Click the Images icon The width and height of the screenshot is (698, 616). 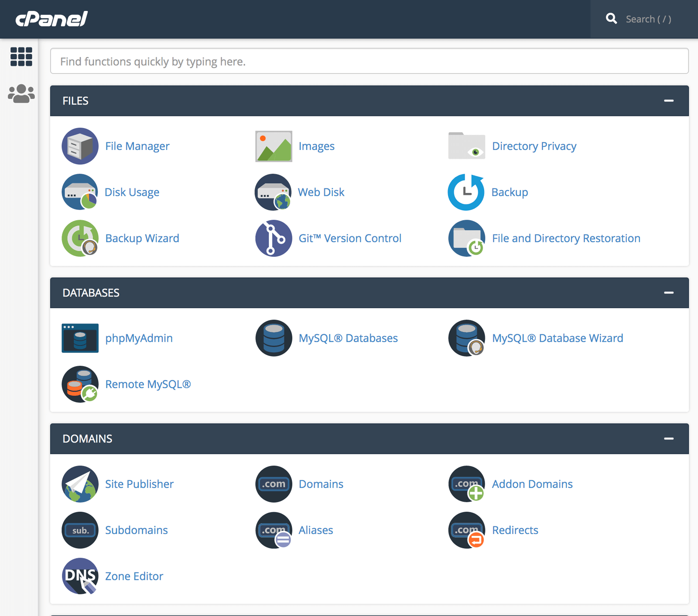[x=274, y=146]
